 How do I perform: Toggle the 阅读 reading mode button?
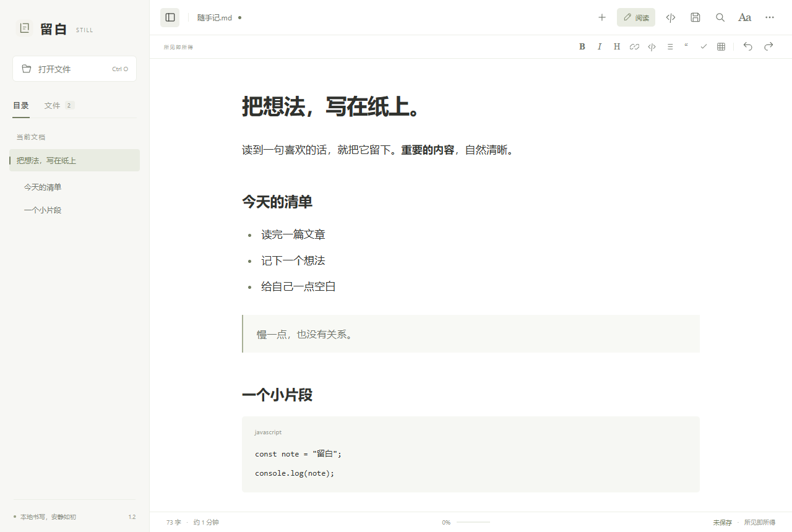(x=636, y=17)
